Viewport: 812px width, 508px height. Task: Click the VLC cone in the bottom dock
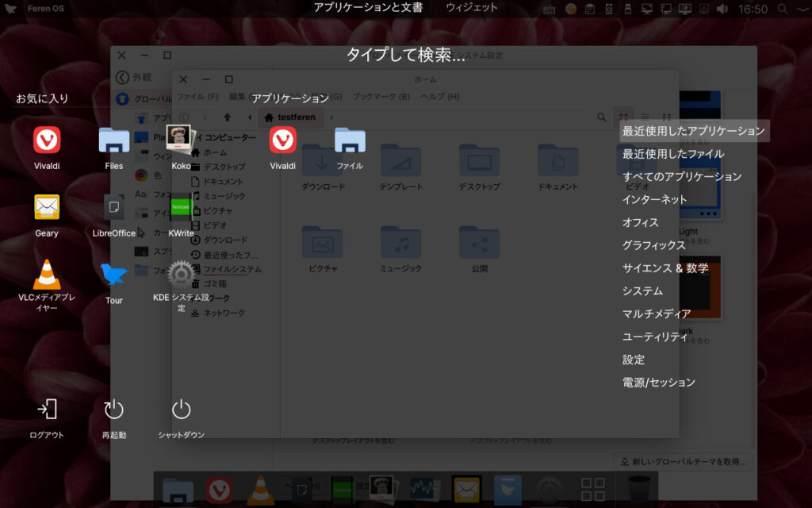260,490
